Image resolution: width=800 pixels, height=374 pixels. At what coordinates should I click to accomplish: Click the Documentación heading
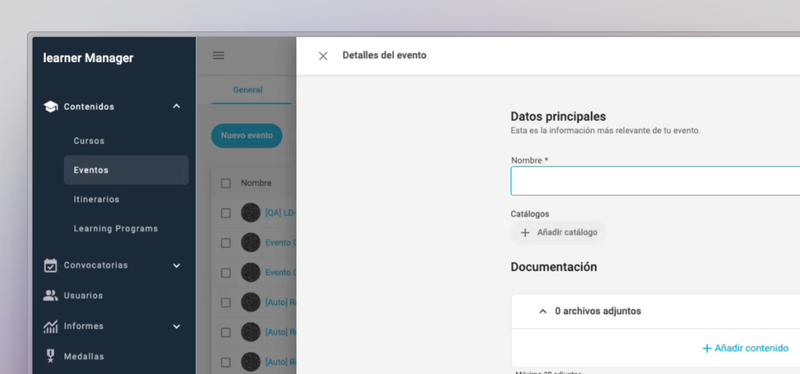[554, 267]
